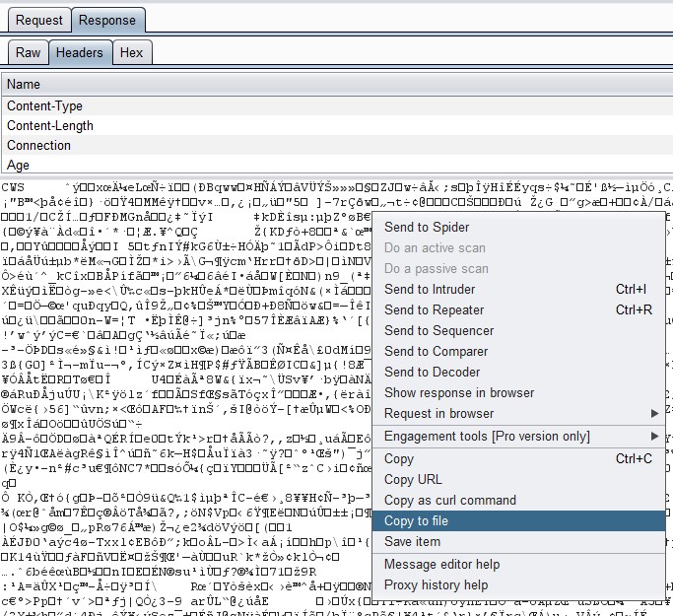Expand Engagement tools submenu
The height and width of the screenshot is (616, 673).
point(518,437)
